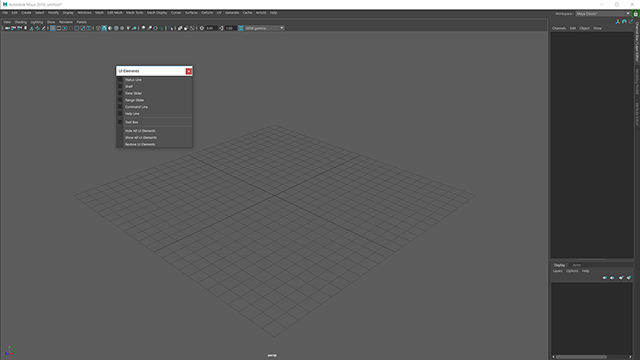Viewport: 640px width, 360px height.
Task: Open the Windows menu in main menu bar
Action: tap(84, 13)
